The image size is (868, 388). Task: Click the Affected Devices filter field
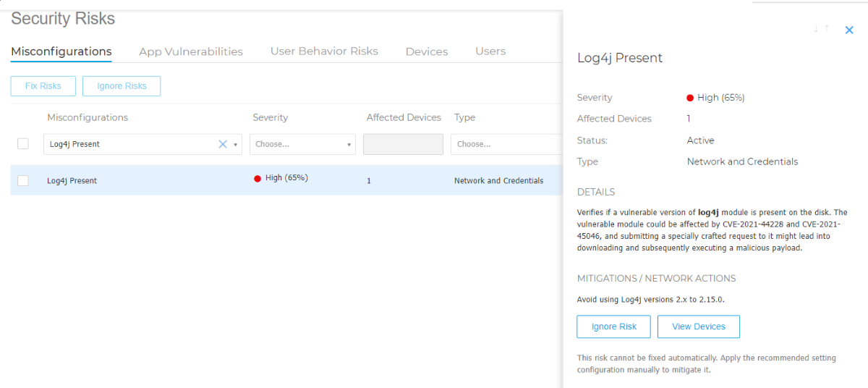click(403, 144)
